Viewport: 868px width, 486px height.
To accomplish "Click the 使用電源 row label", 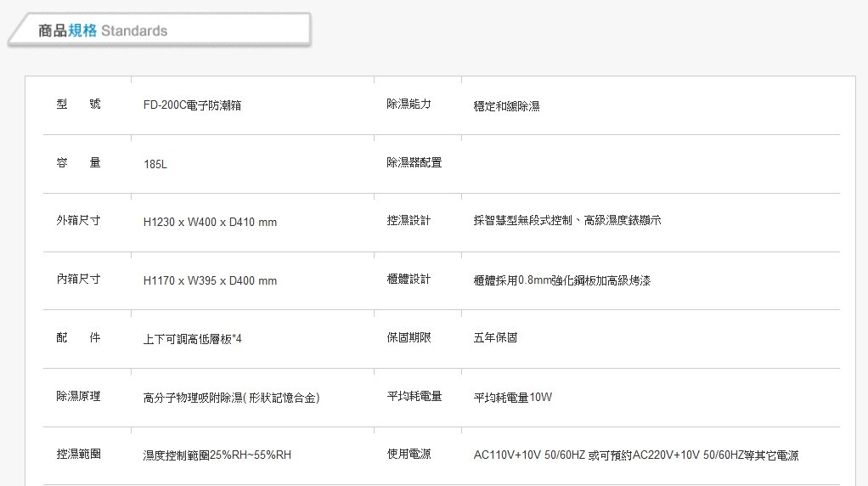I will (409, 455).
